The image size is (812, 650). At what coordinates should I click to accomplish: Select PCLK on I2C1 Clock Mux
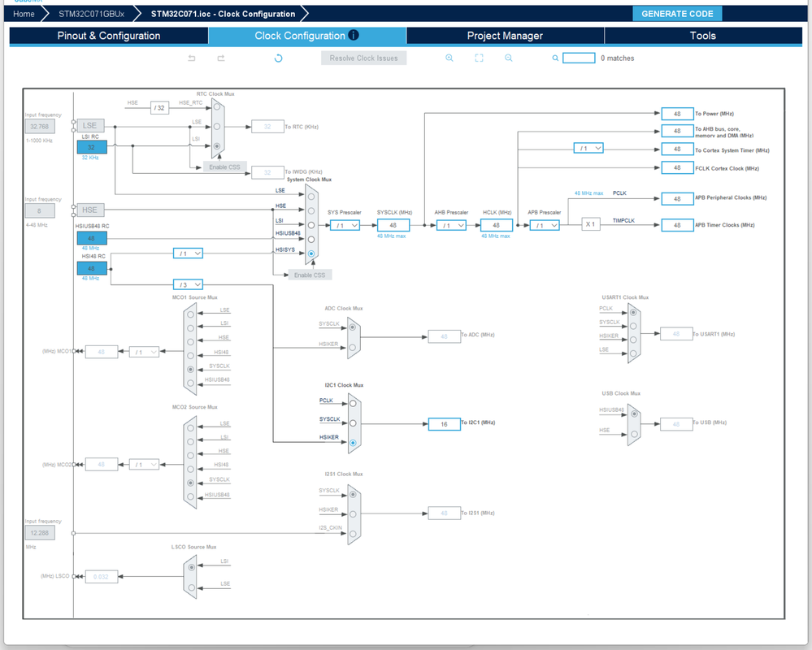tap(353, 404)
